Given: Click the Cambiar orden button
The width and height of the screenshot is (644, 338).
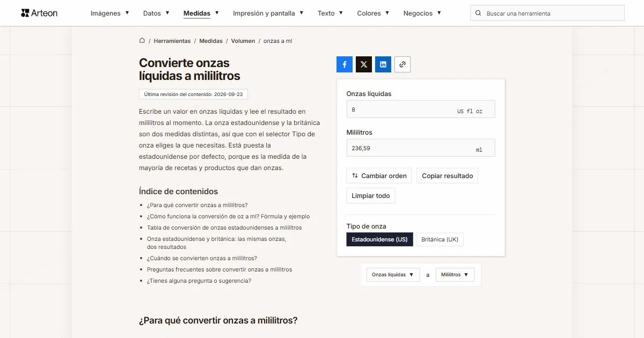Looking at the screenshot, I should (x=379, y=175).
